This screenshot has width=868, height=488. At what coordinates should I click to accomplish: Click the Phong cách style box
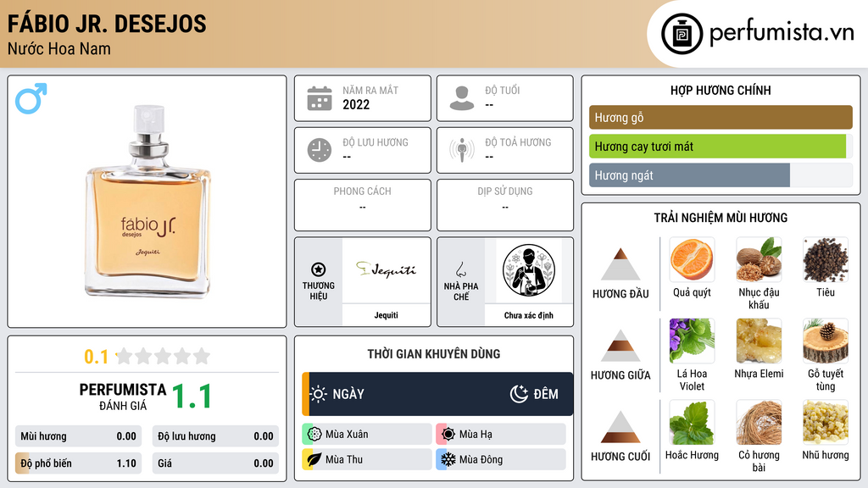[x=363, y=205]
